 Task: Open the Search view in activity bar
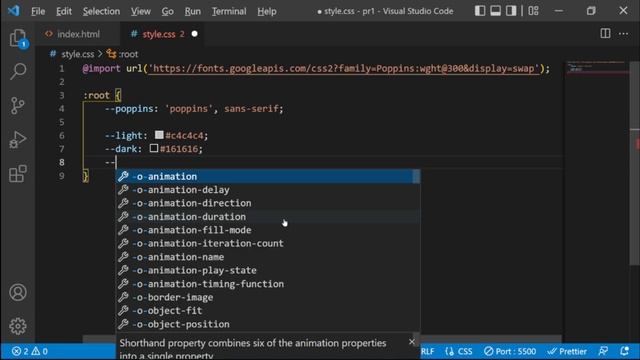coord(18,71)
